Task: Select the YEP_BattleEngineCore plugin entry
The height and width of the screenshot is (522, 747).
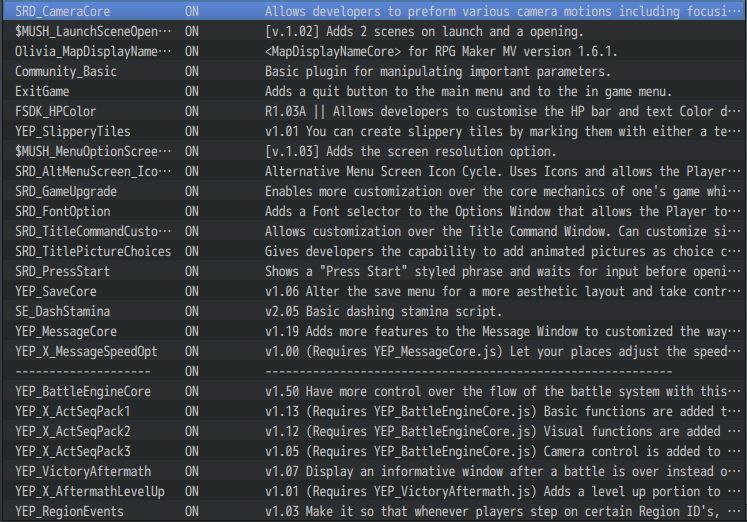Action: click(x=83, y=391)
